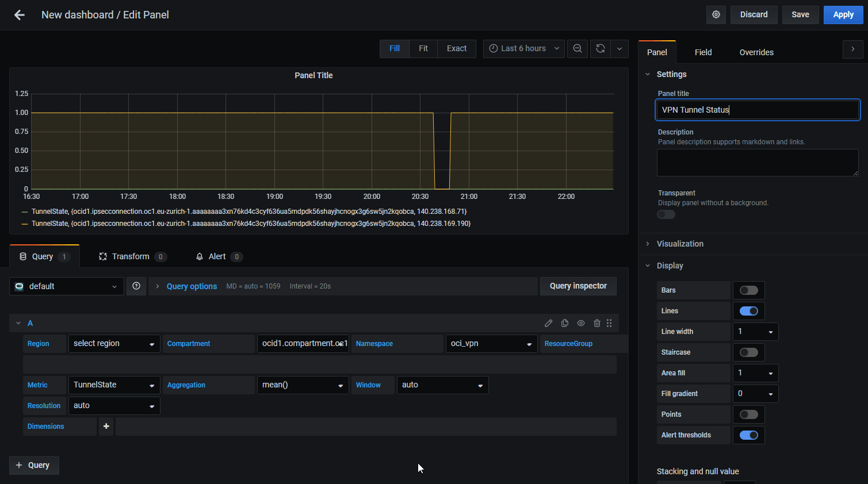Delete query A using the trash icon

[x=596, y=323]
